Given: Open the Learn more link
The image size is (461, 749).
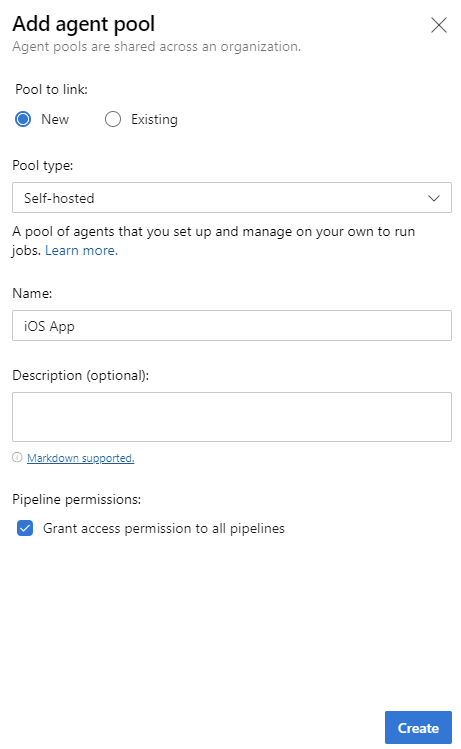Looking at the screenshot, I should coord(81,250).
